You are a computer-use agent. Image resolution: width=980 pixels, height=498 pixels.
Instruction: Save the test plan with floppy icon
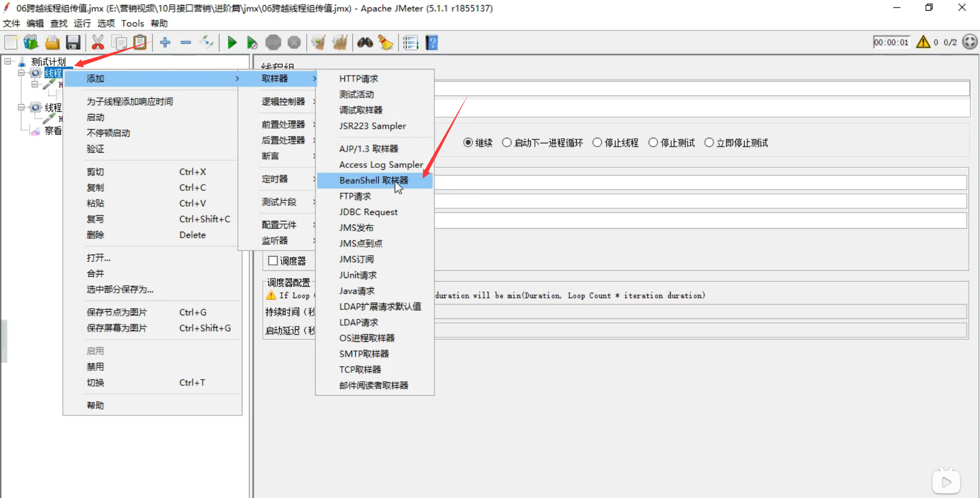[73, 42]
